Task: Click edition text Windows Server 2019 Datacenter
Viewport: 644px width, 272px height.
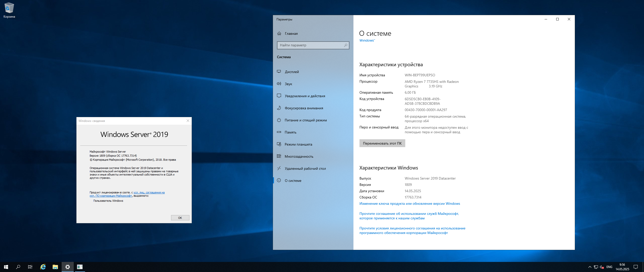Action: tap(430, 178)
